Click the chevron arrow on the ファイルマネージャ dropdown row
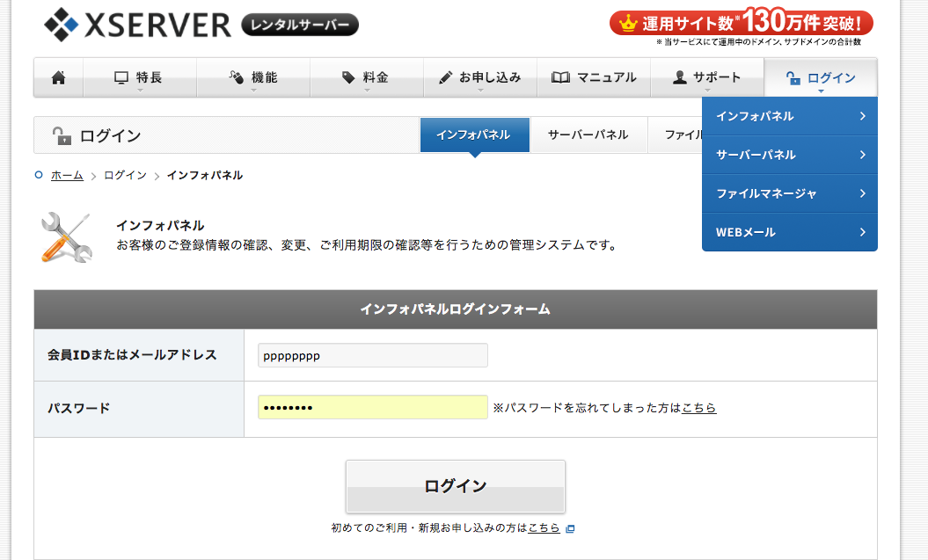The height and width of the screenshot is (560, 928). click(863, 193)
